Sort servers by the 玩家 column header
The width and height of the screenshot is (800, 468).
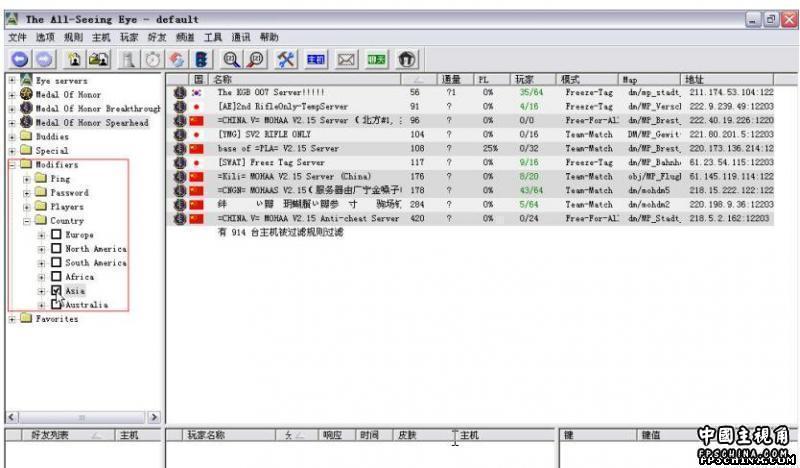point(533,80)
